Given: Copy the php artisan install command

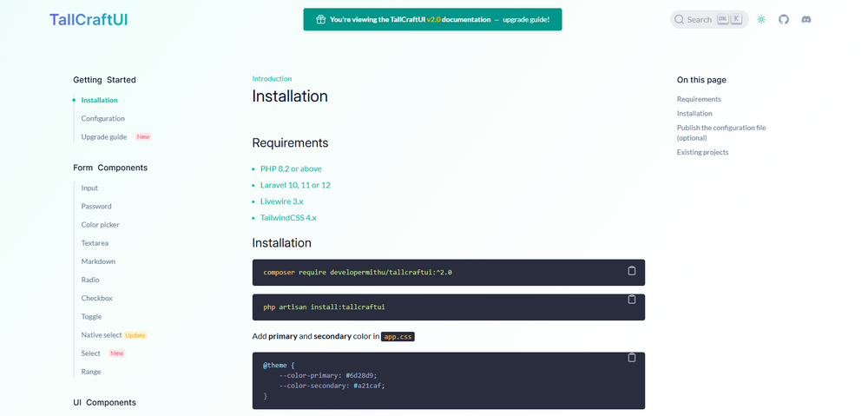Looking at the screenshot, I should [x=632, y=300].
